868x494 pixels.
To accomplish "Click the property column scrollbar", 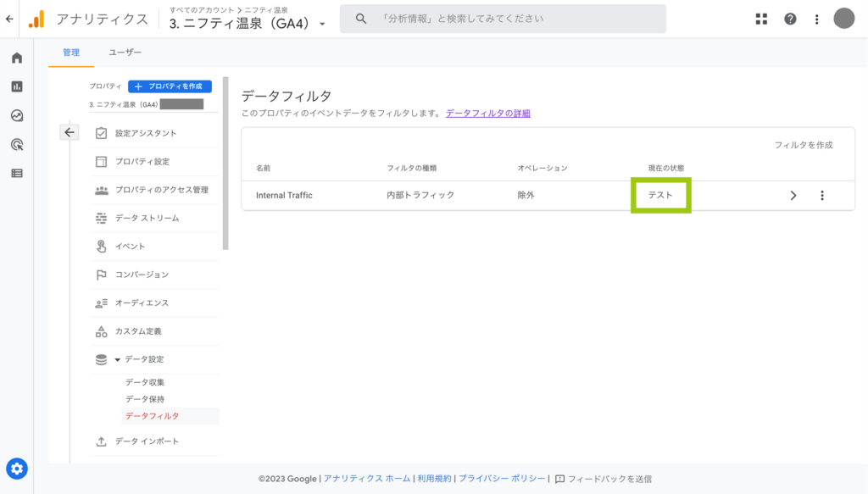I will [225, 164].
